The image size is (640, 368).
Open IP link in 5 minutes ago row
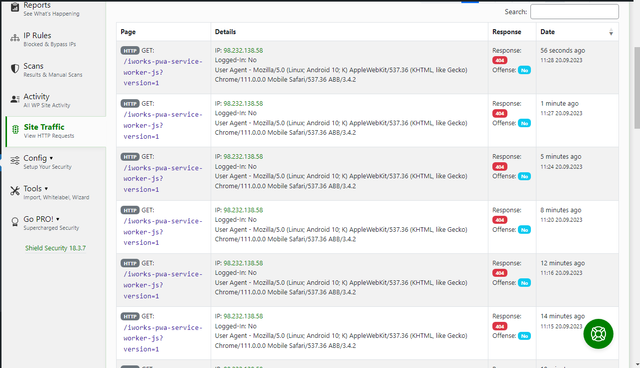243,157
